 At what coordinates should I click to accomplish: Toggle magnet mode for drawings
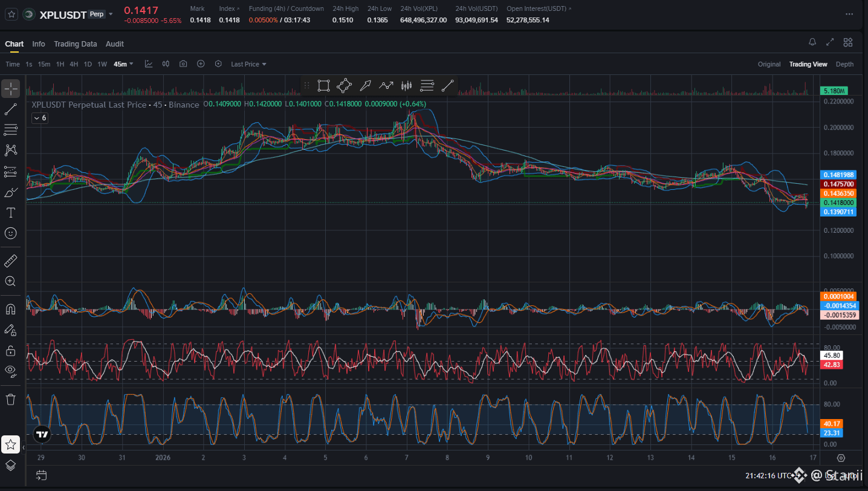10,309
